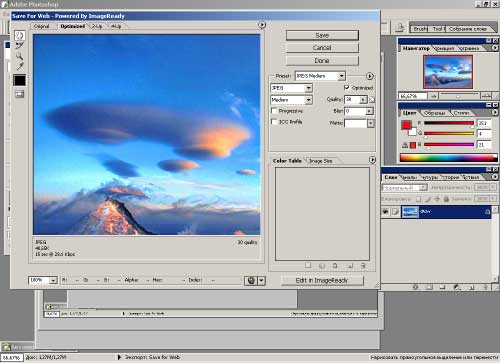
Task: Adjust the R color slider
Action: tap(449, 123)
